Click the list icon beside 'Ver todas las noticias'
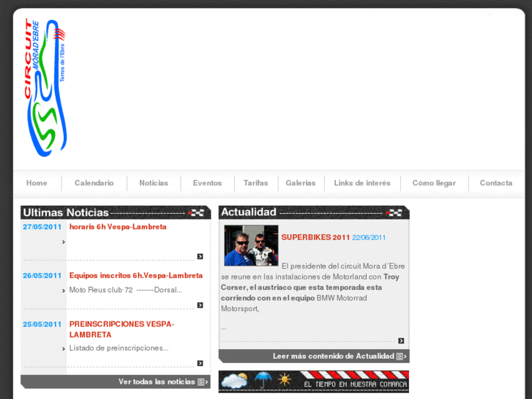The image size is (532, 399). (201, 382)
